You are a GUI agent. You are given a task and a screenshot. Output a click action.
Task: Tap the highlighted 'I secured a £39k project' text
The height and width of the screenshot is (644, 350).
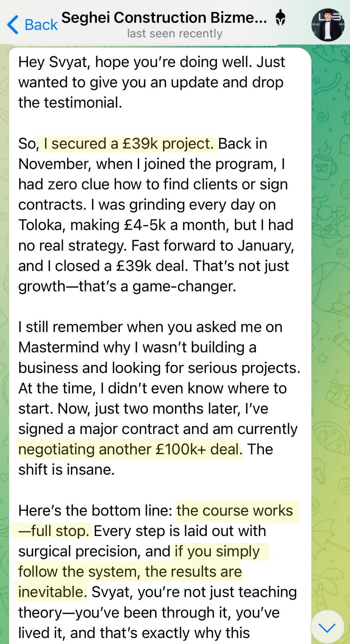click(x=128, y=144)
